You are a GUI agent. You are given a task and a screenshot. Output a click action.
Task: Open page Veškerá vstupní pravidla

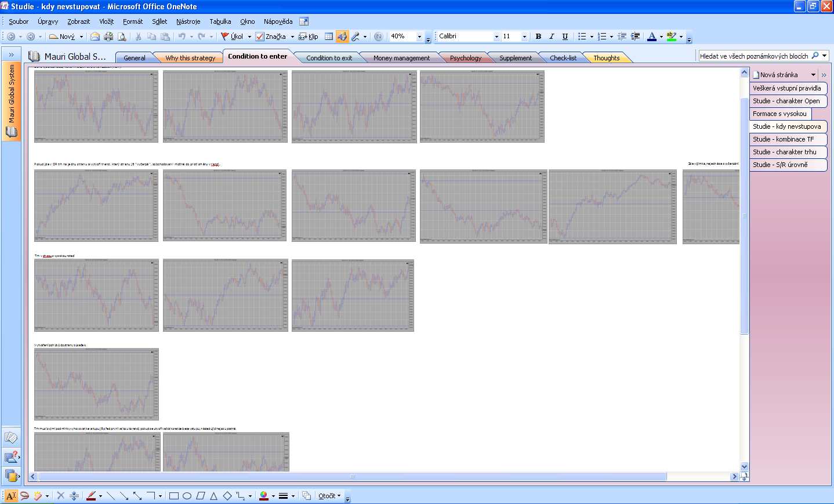[x=788, y=88]
